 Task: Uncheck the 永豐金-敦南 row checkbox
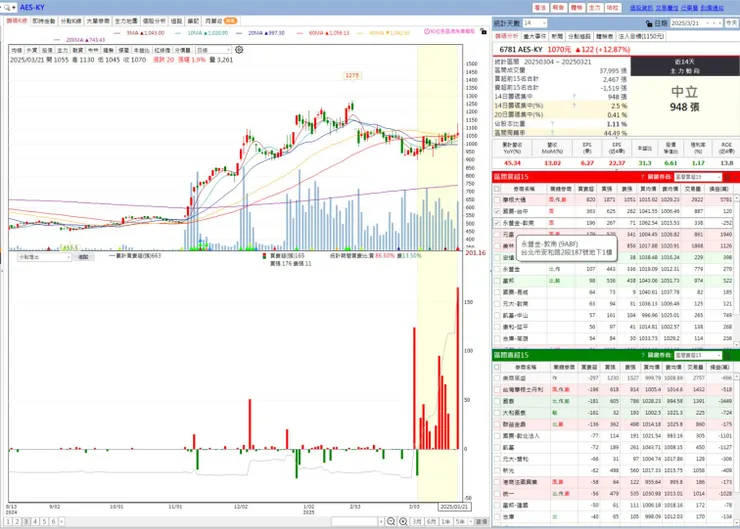(x=497, y=223)
